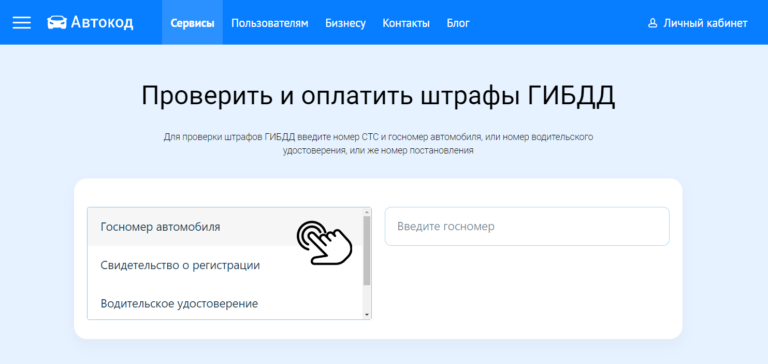Screen dimensions: 768x364
Task: Click the white car logo icon
Action: tap(57, 23)
